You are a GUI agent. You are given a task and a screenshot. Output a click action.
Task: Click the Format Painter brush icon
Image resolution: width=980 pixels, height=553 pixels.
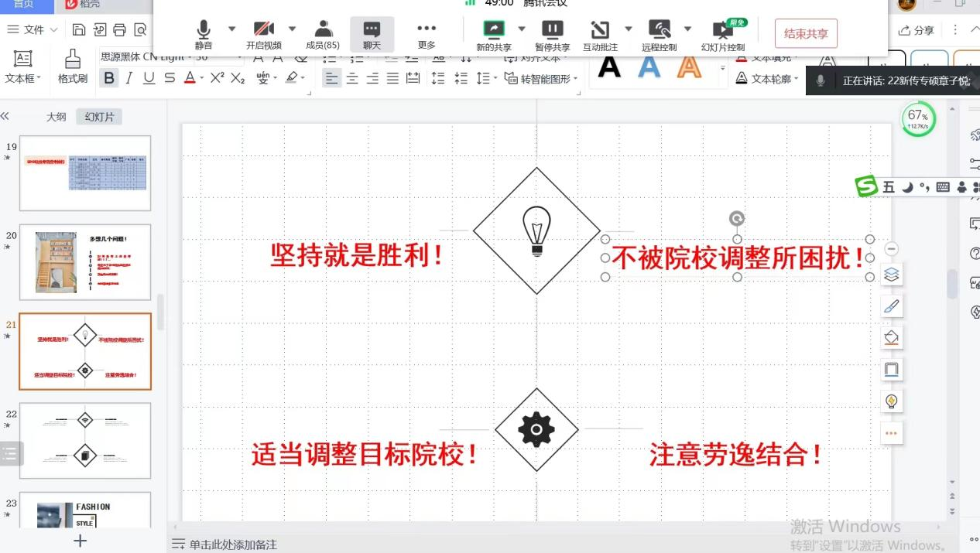[x=73, y=67]
